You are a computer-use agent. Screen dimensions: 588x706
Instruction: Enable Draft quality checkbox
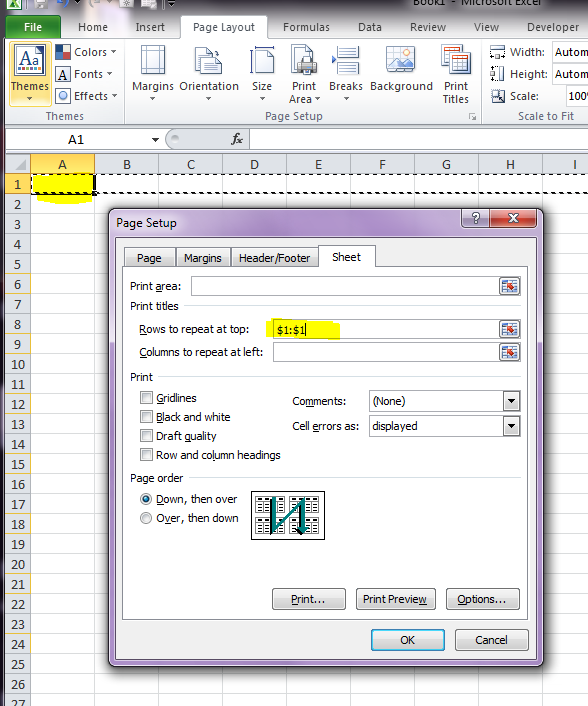pos(146,435)
